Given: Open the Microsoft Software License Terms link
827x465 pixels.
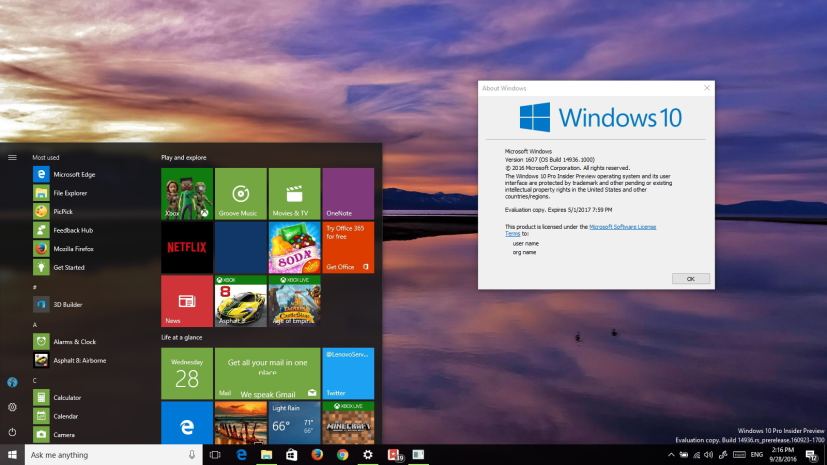Looking at the screenshot, I should (622, 227).
